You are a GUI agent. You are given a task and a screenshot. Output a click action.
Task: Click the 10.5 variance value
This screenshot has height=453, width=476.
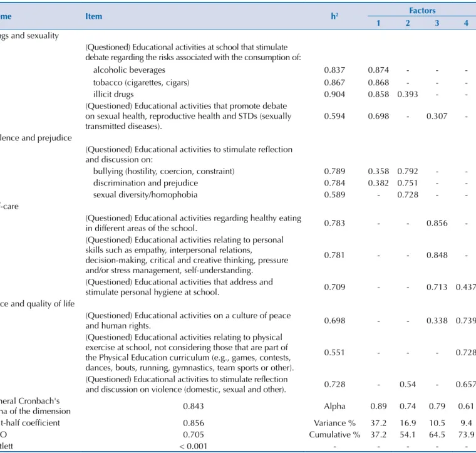point(437,424)
